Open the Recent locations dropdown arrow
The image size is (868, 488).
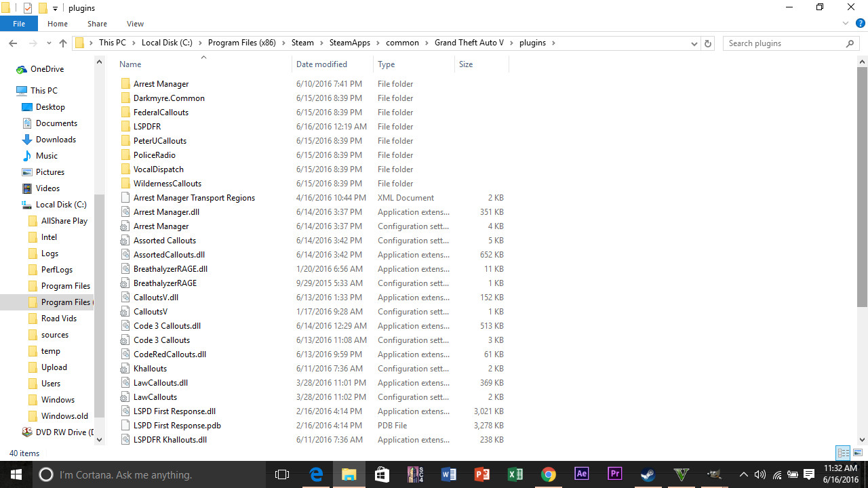[x=47, y=43]
